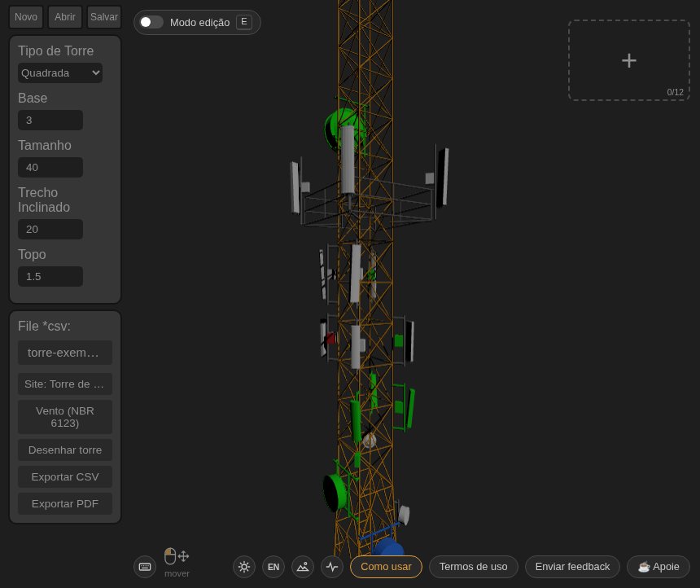Click Exportar PDF
Viewport: 700px width, 588px height.
65,503
